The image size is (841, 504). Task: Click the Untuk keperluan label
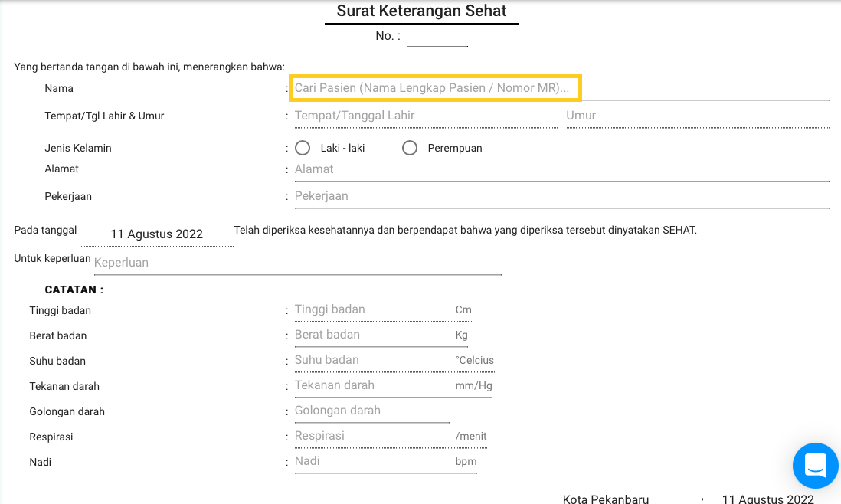pyautogui.click(x=52, y=258)
